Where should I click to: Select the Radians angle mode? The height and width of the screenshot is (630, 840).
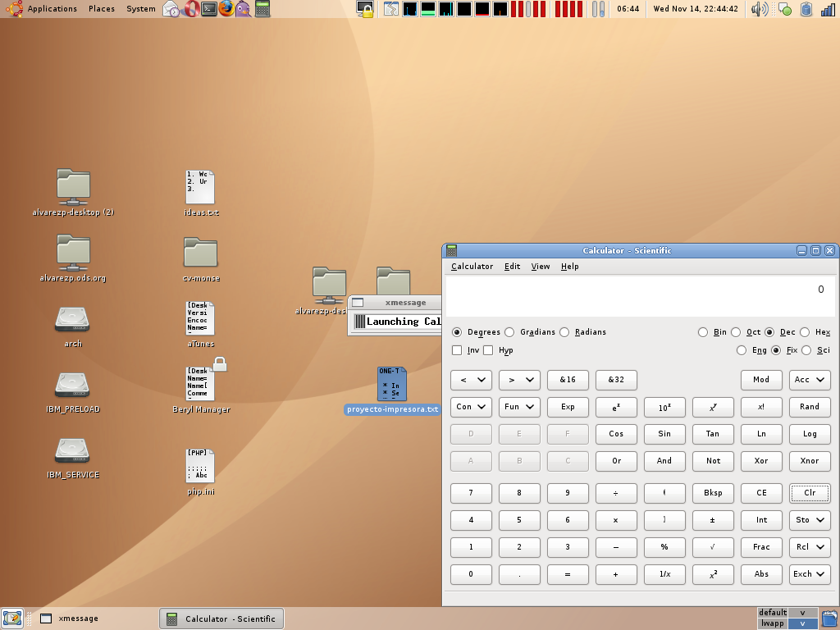pyautogui.click(x=564, y=332)
